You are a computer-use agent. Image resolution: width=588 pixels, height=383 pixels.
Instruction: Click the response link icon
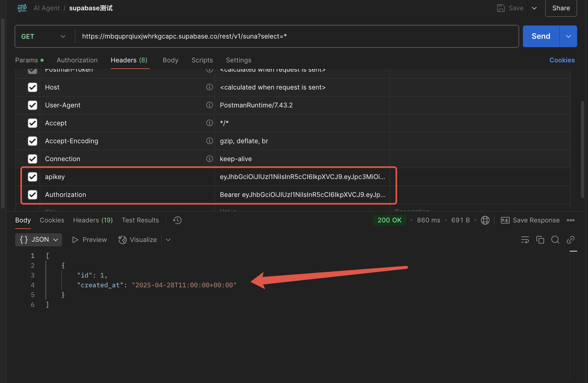(x=570, y=240)
